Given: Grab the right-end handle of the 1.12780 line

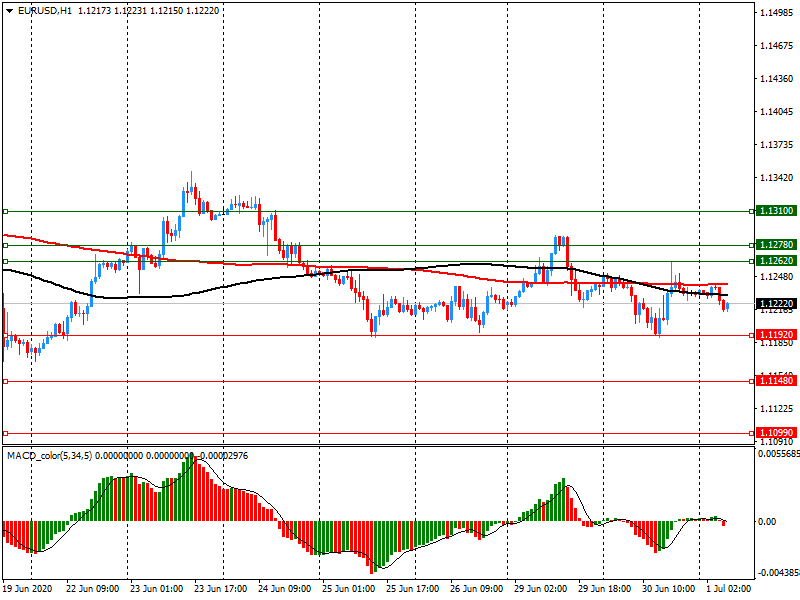Looking at the screenshot, I should click(x=752, y=245).
